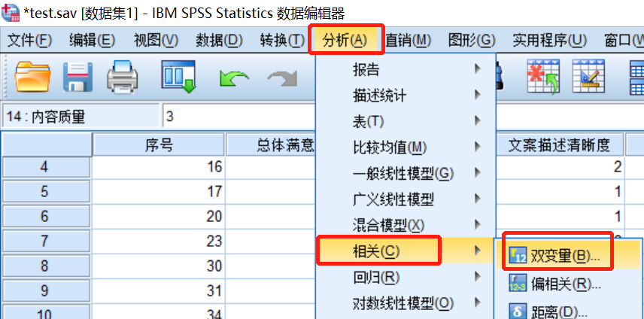This screenshot has height=319, width=644.
Task: Select row header 4
Action: coord(44,167)
